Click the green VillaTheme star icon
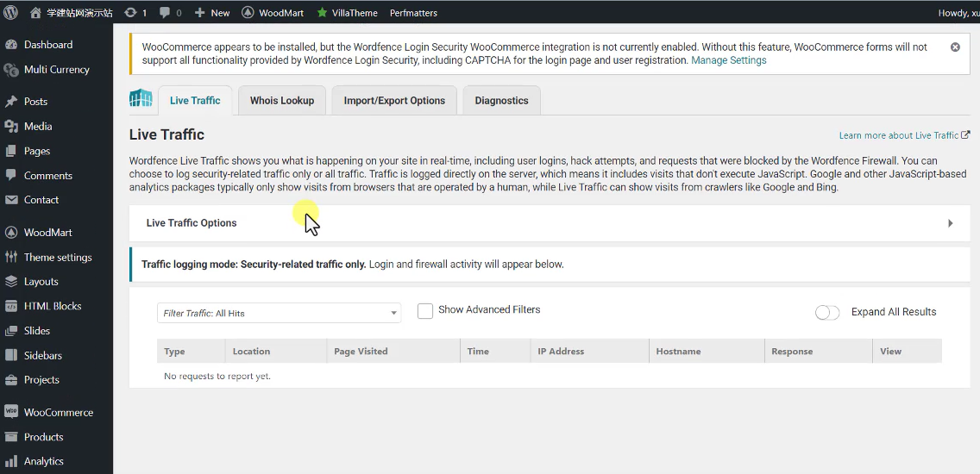This screenshot has height=474, width=980. pyautogui.click(x=322, y=12)
